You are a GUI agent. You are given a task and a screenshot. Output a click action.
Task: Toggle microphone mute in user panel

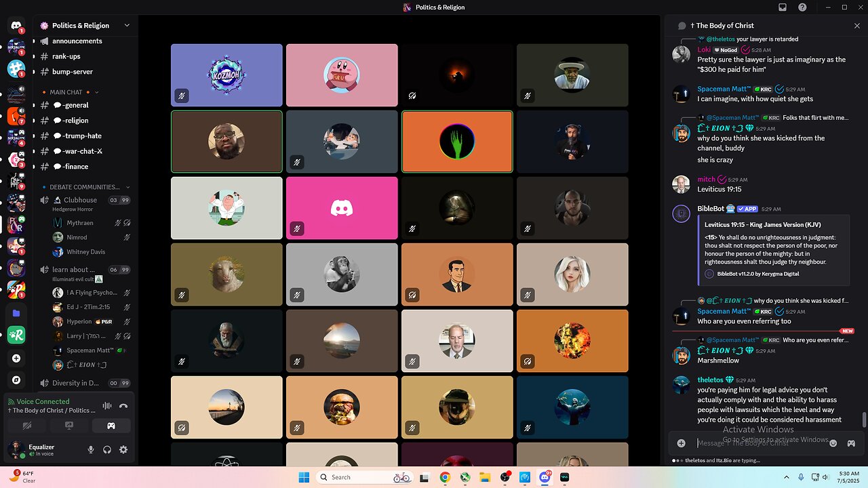[x=91, y=449]
